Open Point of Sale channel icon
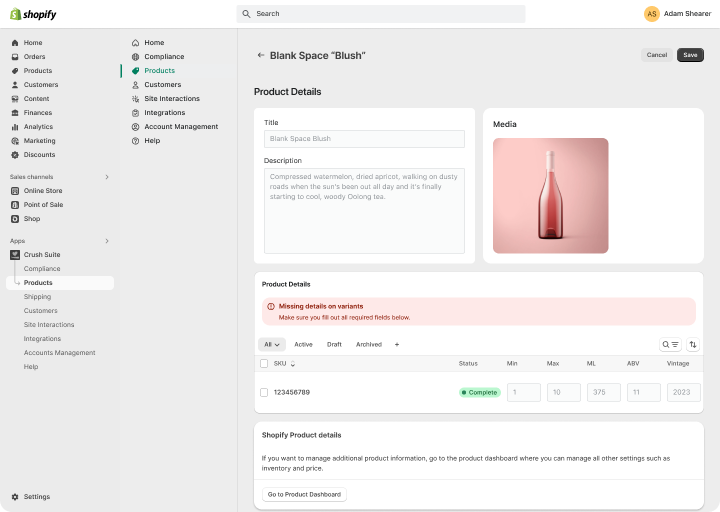The image size is (720, 512). pos(15,204)
